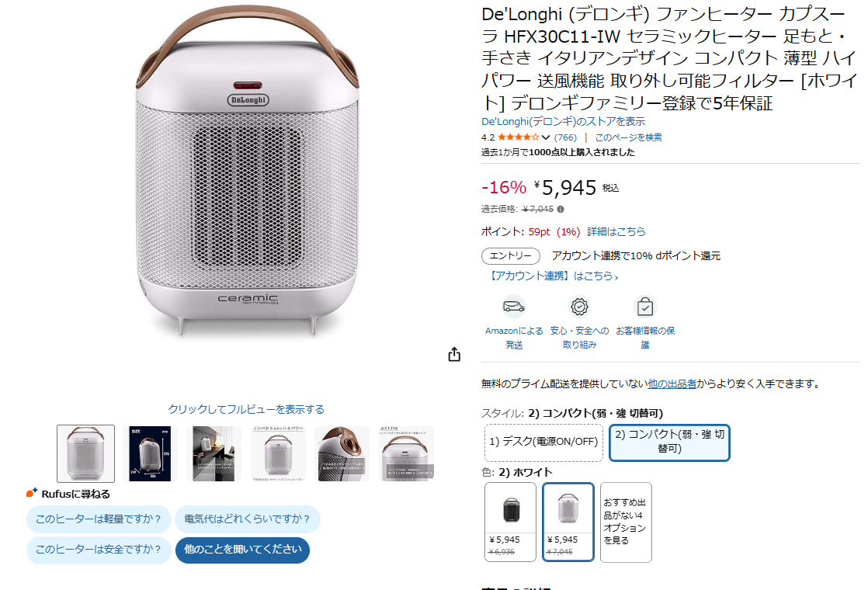Viewport: 868px width, 590px height.
Task: Click the info icon beside past price
Action: click(x=561, y=209)
